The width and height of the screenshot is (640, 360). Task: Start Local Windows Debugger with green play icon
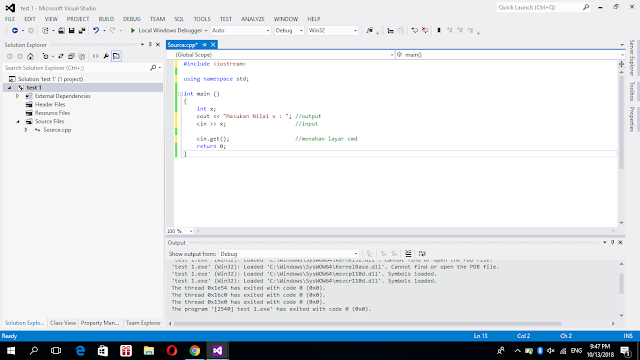133,31
